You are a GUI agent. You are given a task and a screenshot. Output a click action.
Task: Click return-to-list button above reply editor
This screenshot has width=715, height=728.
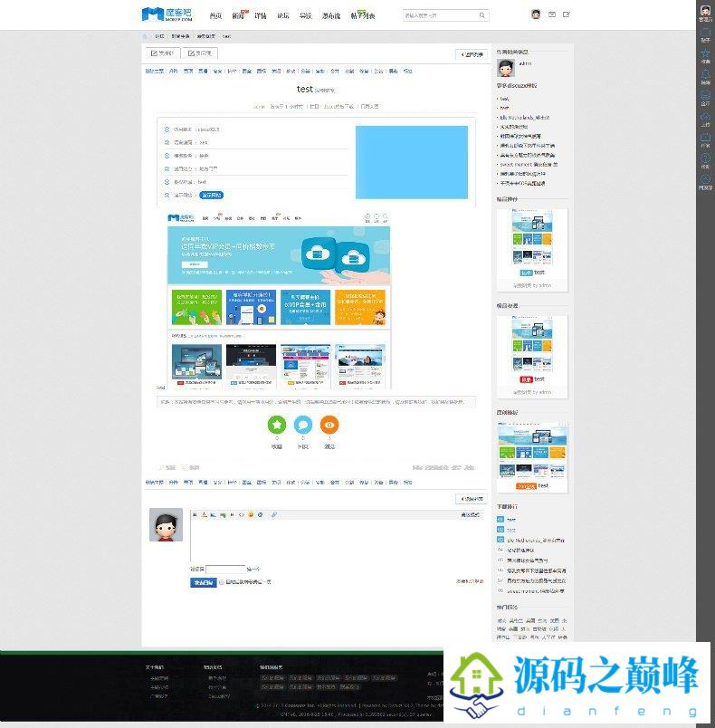click(472, 499)
